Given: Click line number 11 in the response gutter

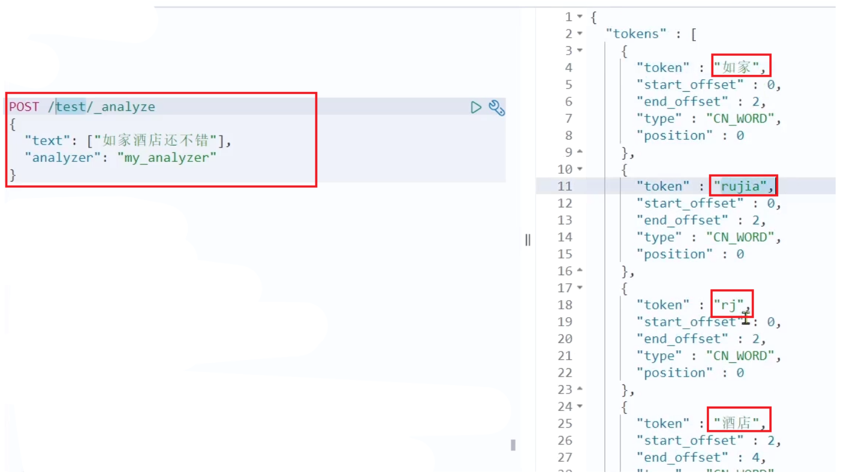Looking at the screenshot, I should tap(565, 187).
